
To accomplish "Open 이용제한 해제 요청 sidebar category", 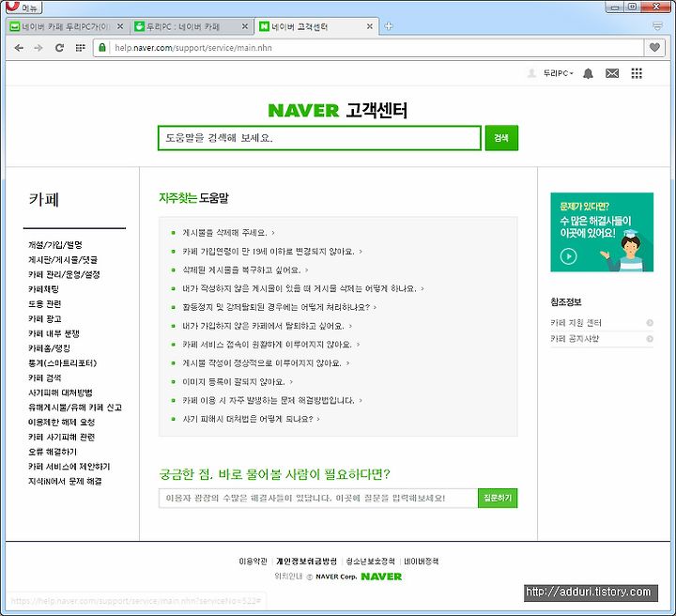I will pyautogui.click(x=61, y=422).
